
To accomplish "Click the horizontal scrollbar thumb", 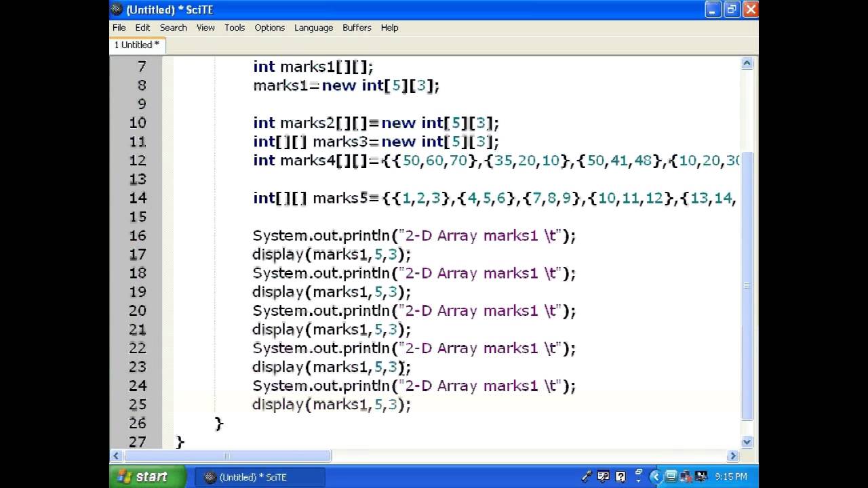I will [226, 456].
